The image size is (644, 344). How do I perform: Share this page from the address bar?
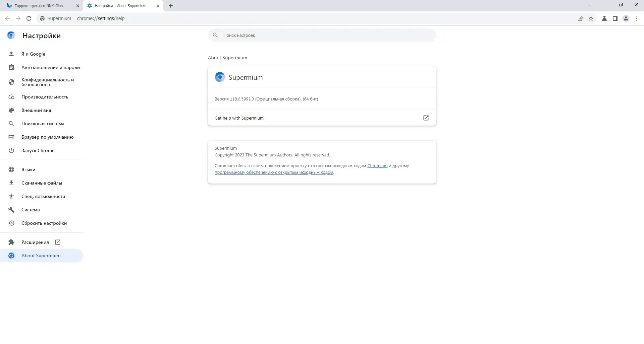(x=580, y=18)
